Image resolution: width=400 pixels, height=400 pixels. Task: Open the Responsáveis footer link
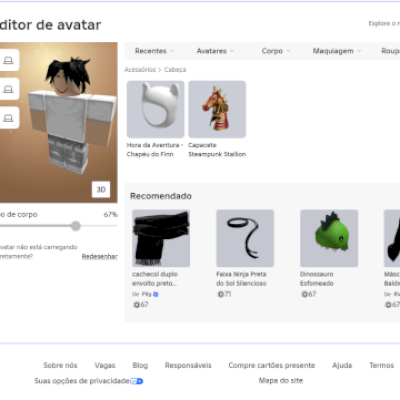(188, 365)
